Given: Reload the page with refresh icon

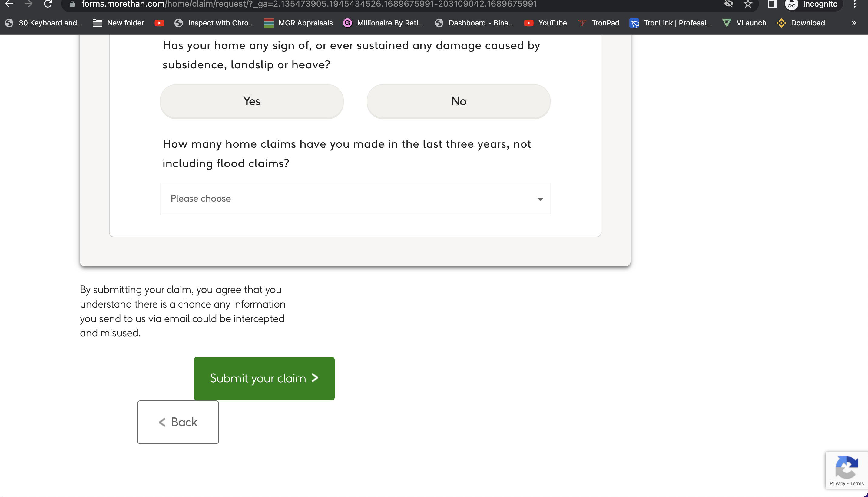Looking at the screenshot, I should pyautogui.click(x=48, y=4).
